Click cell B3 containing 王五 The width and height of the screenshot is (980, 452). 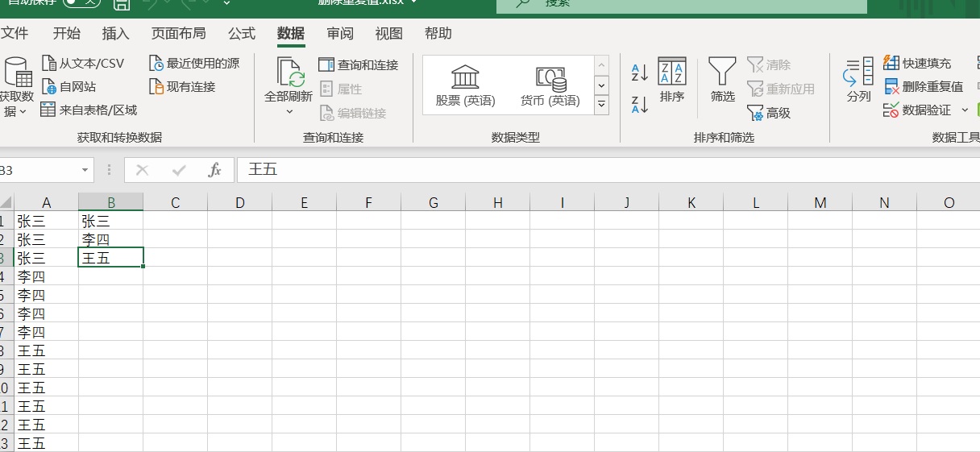click(x=111, y=258)
